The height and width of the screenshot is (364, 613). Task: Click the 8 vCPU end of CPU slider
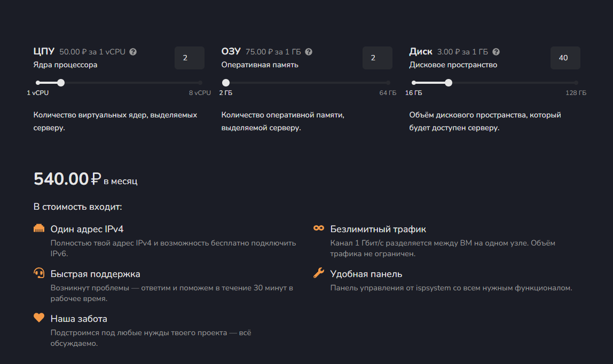click(x=200, y=83)
